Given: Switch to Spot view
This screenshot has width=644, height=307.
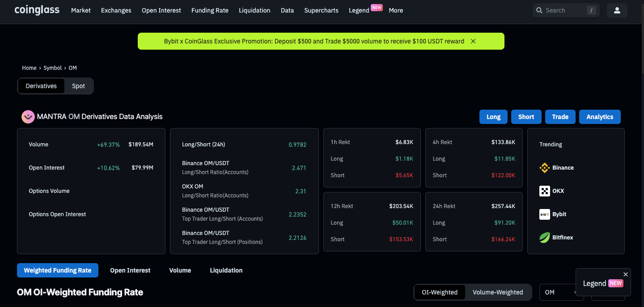Looking at the screenshot, I should pyautogui.click(x=78, y=86).
